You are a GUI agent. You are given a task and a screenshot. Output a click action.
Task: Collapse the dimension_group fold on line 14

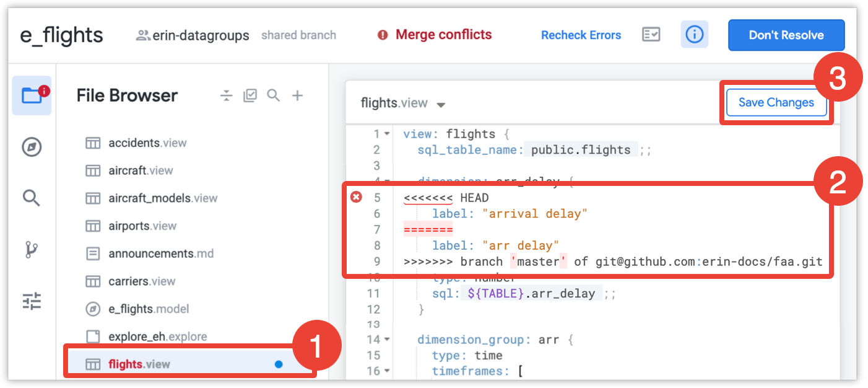(387, 340)
